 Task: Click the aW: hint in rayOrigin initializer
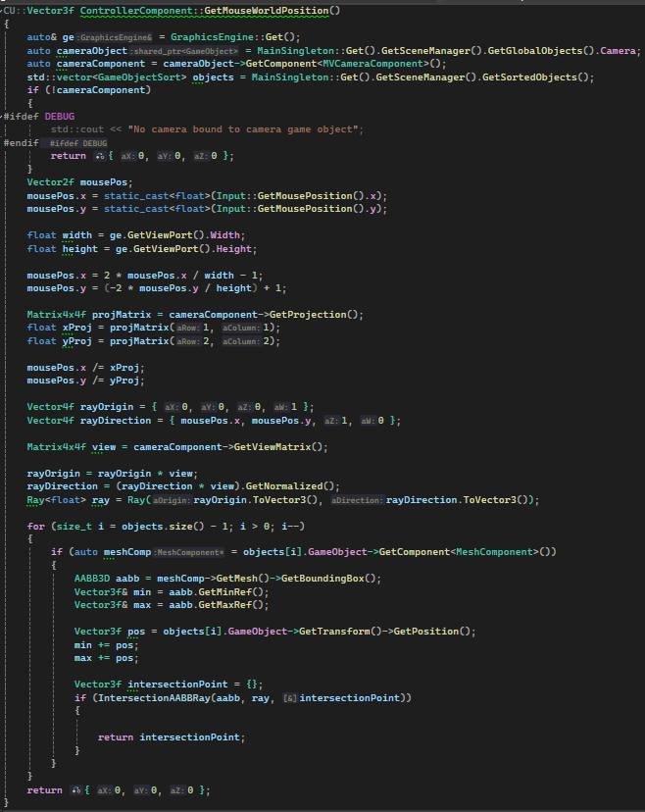pyautogui.click(x=280, y=408)
